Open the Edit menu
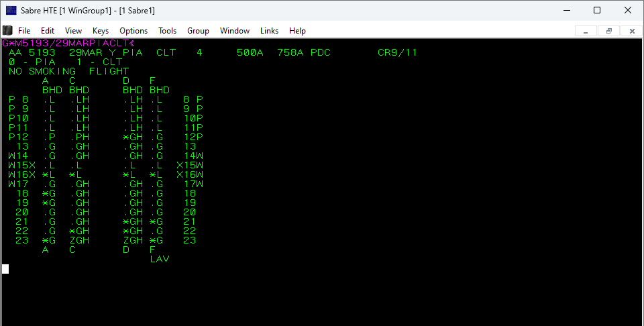 [48, 31]
